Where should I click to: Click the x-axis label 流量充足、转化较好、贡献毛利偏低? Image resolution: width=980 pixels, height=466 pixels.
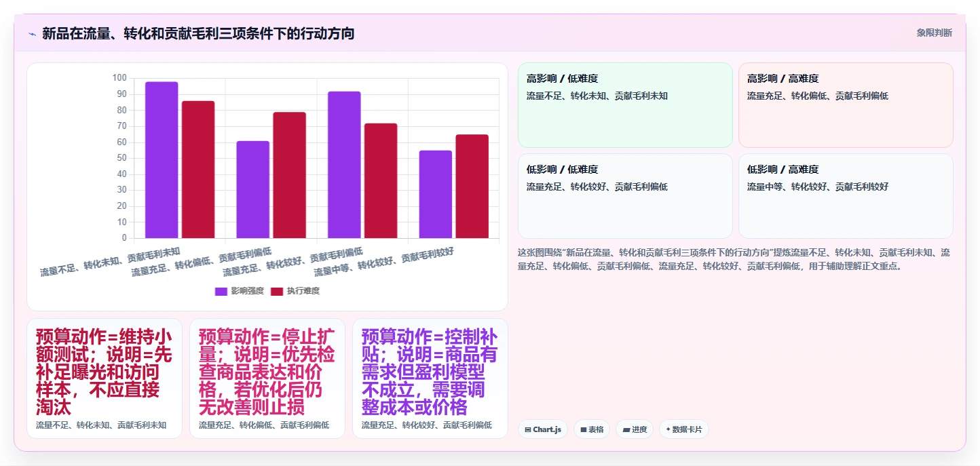[293, 262]
